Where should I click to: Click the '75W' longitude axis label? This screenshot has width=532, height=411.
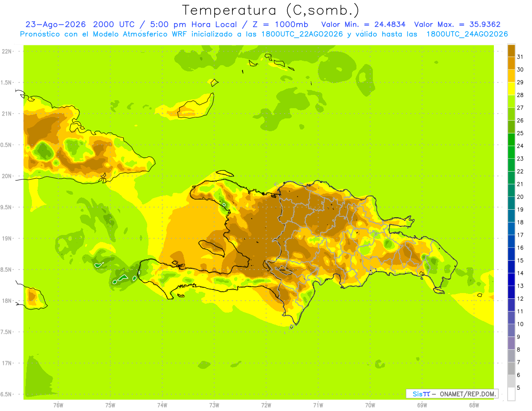(110, 405)
